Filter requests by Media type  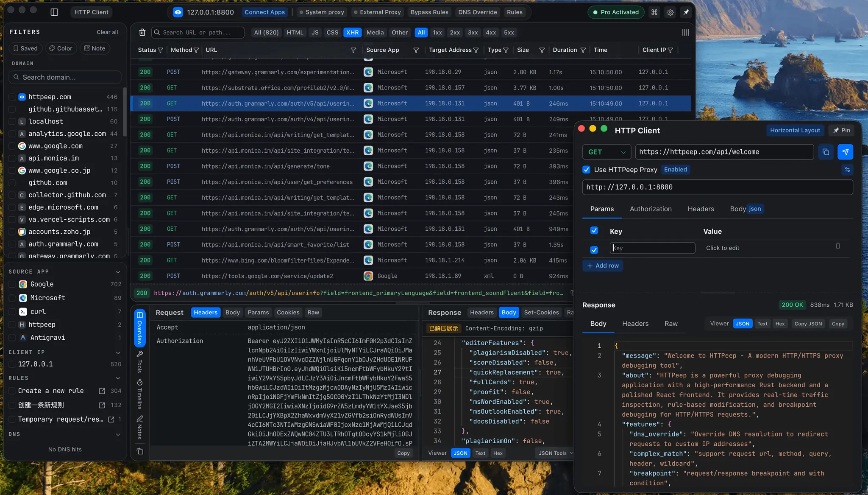(375, 33)
